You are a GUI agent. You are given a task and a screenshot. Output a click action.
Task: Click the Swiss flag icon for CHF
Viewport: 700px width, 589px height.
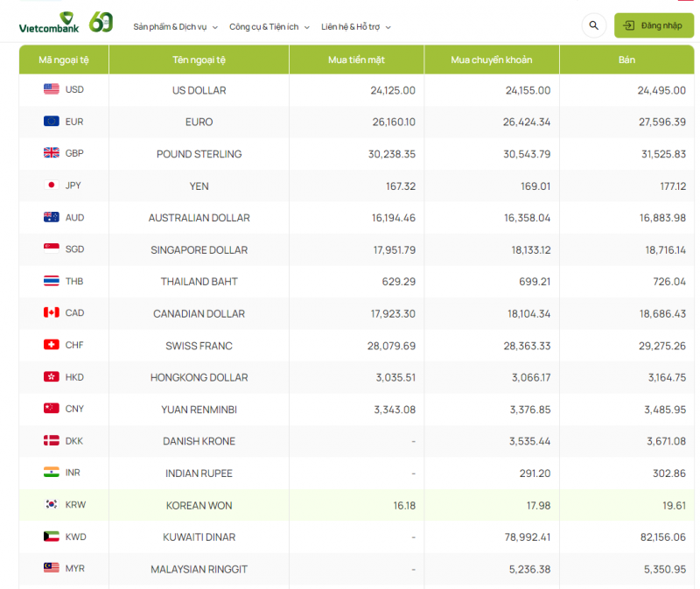(x=52, y=345)
